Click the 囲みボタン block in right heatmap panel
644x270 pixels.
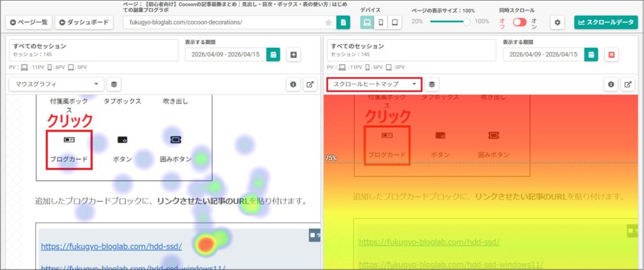(493, 145)
